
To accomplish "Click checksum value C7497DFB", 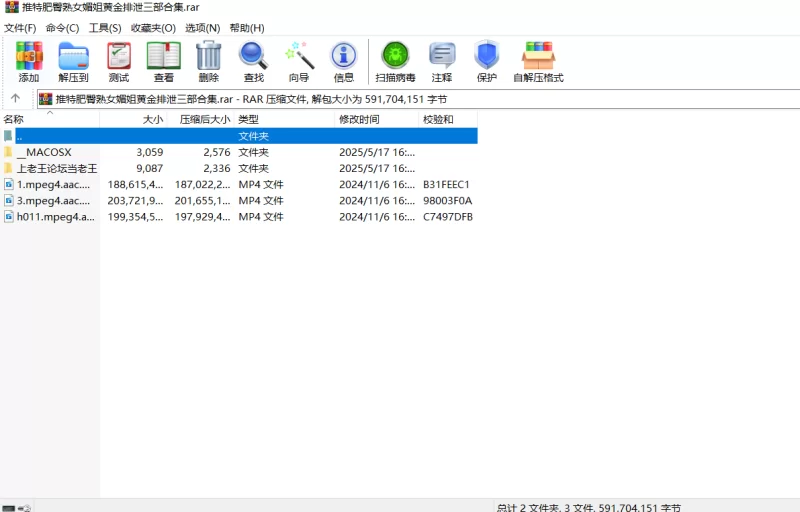I will 448,217.
